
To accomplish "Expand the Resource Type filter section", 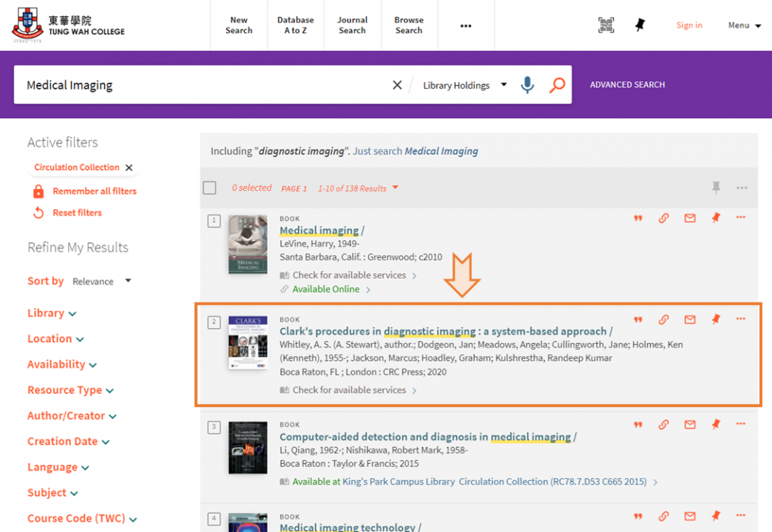I will (x=70, y=390).
